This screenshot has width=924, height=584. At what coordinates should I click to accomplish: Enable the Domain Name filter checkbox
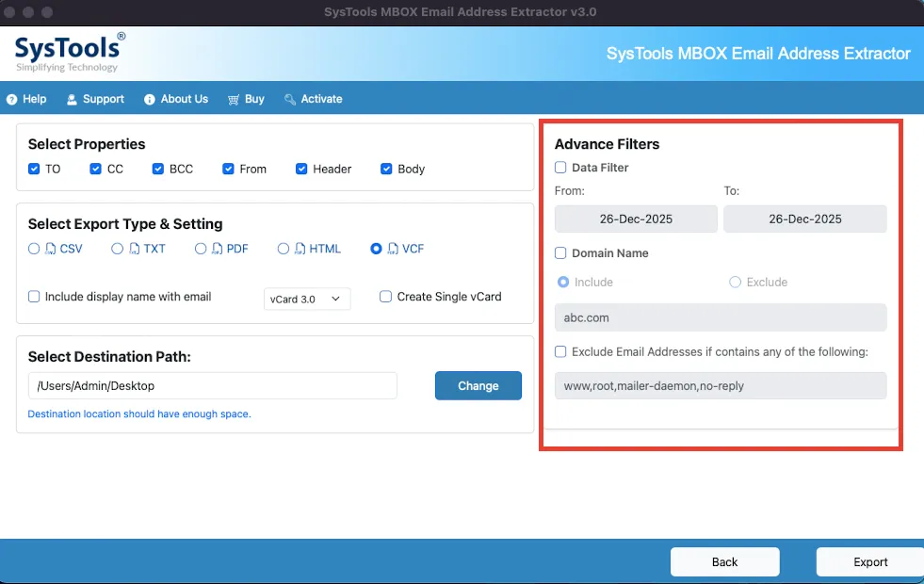pos(560,252)
